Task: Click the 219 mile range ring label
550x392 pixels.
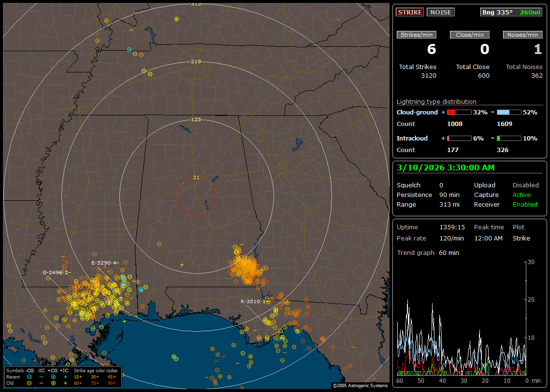Action: coord(196,62)
